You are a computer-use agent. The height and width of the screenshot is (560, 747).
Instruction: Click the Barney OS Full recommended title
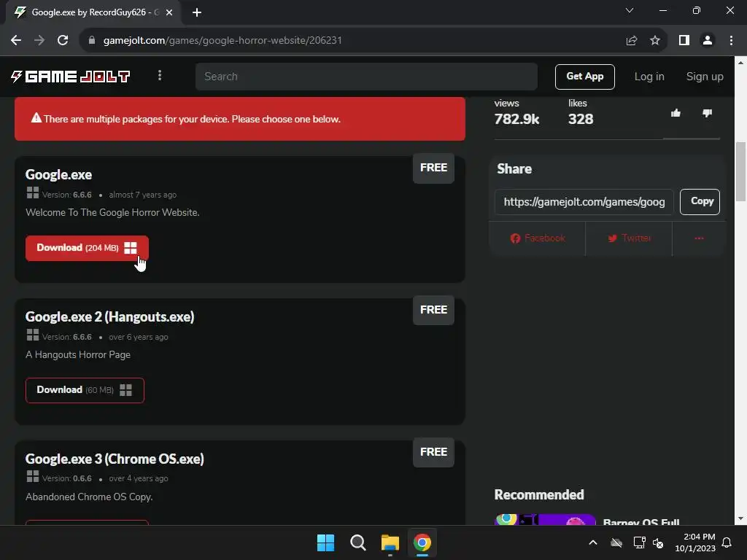click(x=640, y=522)
